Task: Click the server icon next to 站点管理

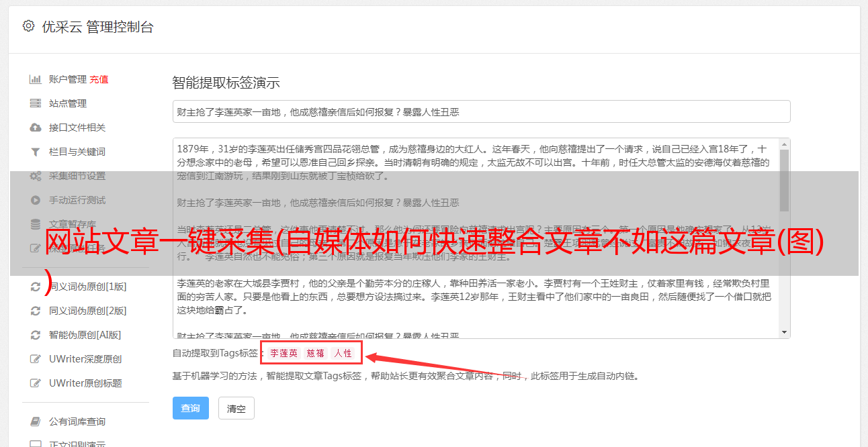Action: pos(36,103)
